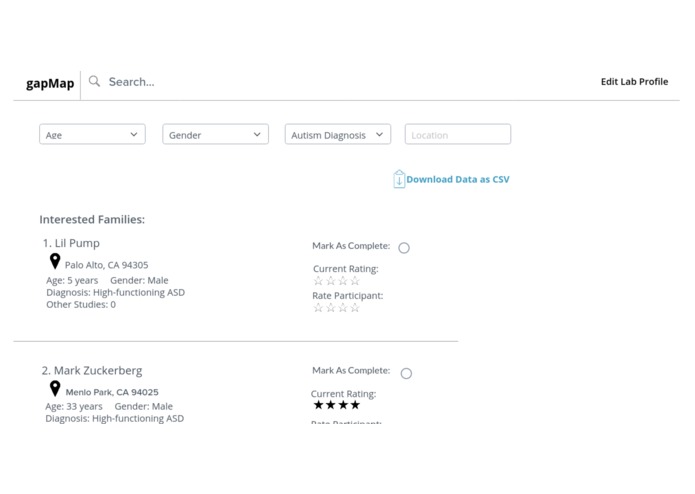
Task: Click Download Data as CSV link
Action: tap(458, 179)
